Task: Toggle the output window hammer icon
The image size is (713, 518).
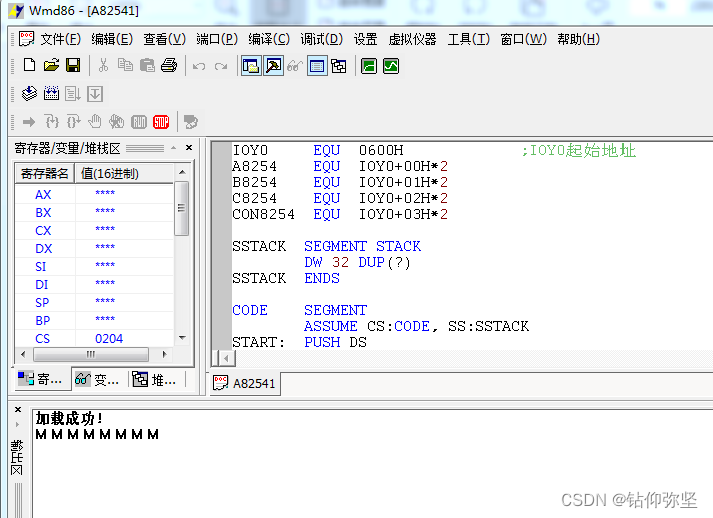Action: pos(273,66)
